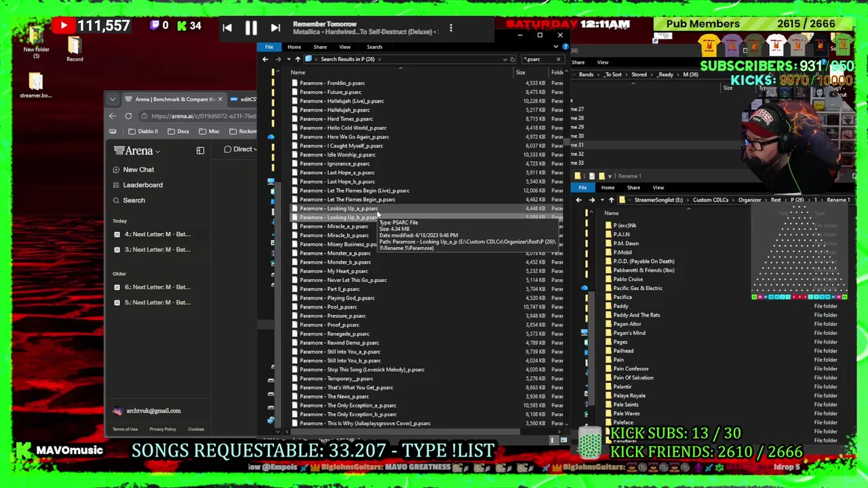868x488 pixels.
Task: Sort search results by Name column
Action: (x=298, y=73)
